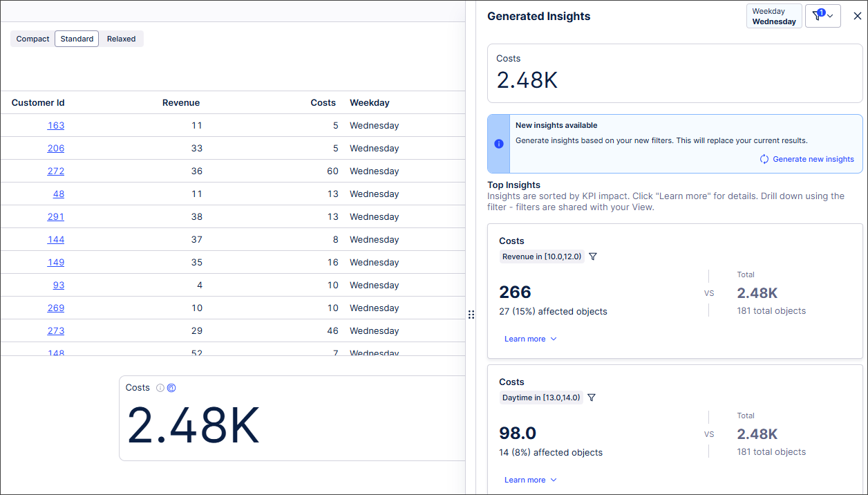This screenshot has height=495, width=868.
Task: Expand Learn more on the Revenue insight
Action: tap(526, 339)
